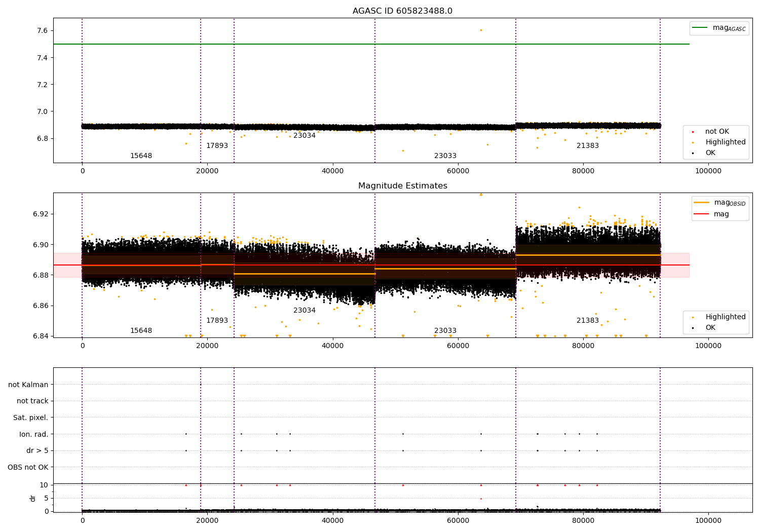Click the 'not track' row label
This screenshot has width=760, height=532.
click(x=32, y=401)
